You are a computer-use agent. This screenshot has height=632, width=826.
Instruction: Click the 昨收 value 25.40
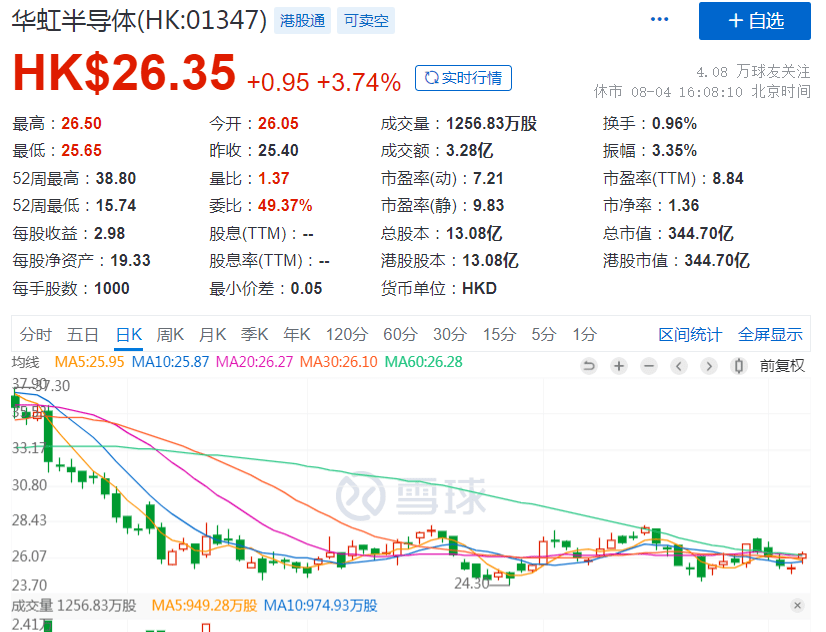coord(278,151)
